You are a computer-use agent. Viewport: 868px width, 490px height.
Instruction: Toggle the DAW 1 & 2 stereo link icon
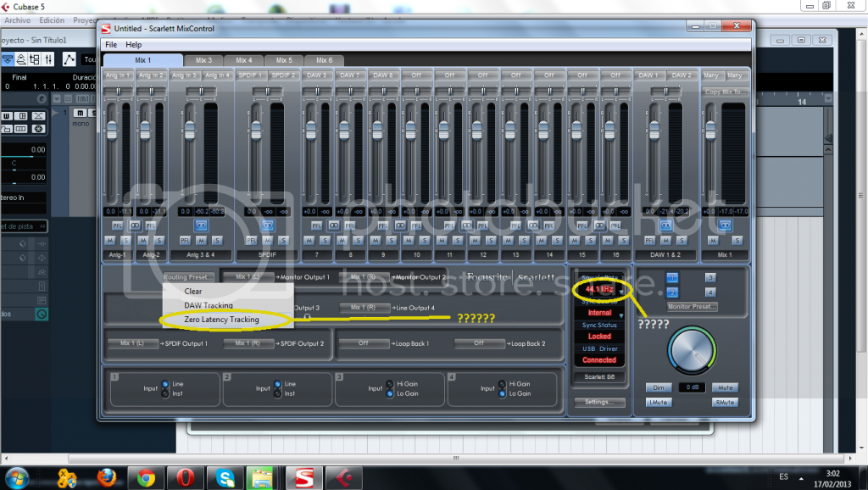pos(666,226)
